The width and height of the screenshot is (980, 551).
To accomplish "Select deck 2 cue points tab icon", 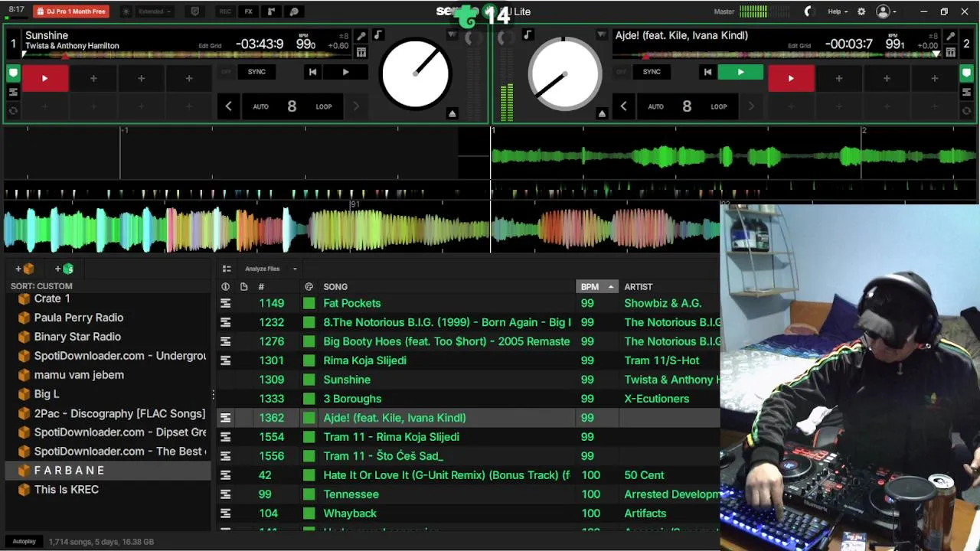I will [966, 73].
